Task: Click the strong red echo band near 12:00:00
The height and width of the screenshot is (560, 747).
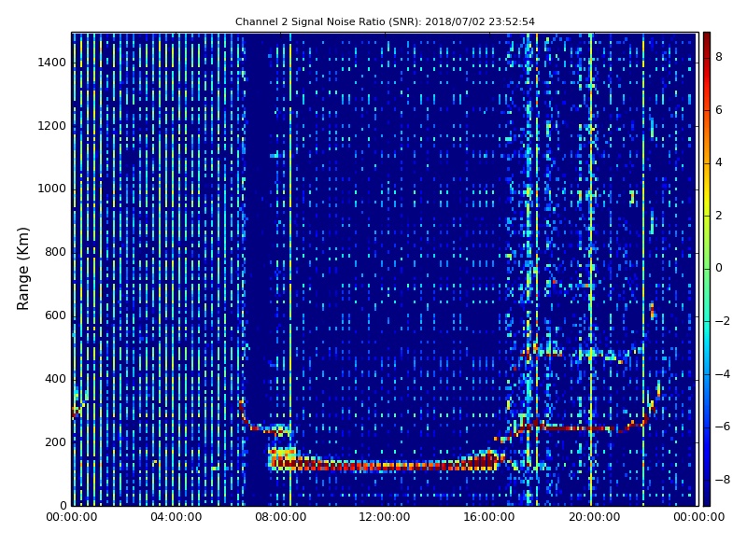Action: pyautogui.click(x=385, y=465)
